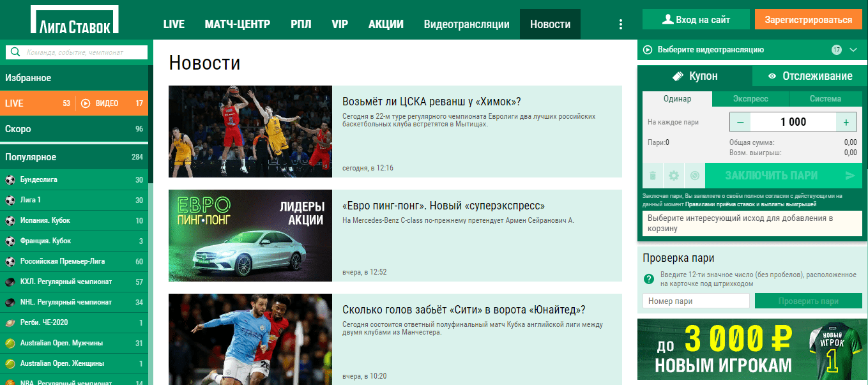Click the Евро Пинг-Понг car thumbnail
The image size is (868, 385).
250,236
